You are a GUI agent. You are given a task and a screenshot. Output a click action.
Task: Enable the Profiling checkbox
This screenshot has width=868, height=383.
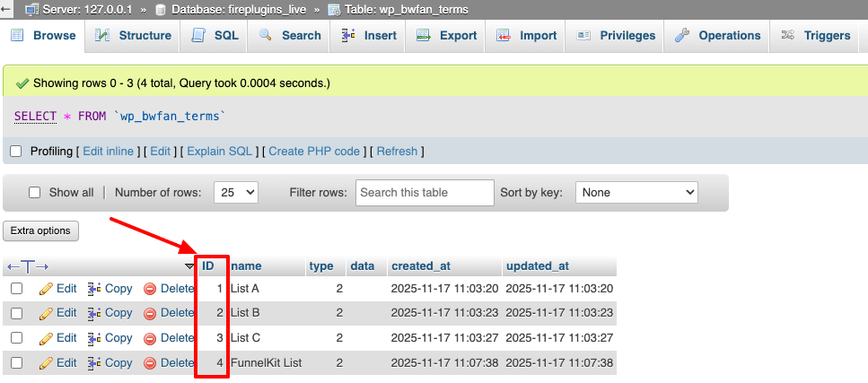(15, 152)
